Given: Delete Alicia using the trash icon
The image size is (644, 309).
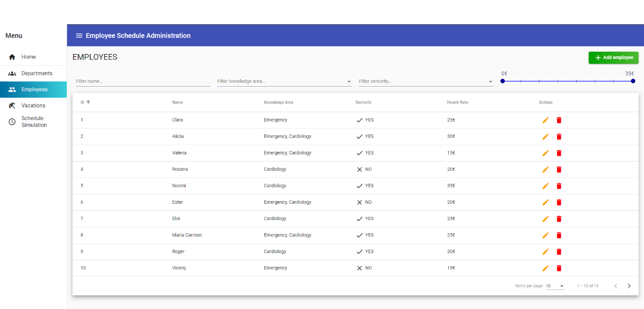Looking at the screenshot, I should pos(559,136).
